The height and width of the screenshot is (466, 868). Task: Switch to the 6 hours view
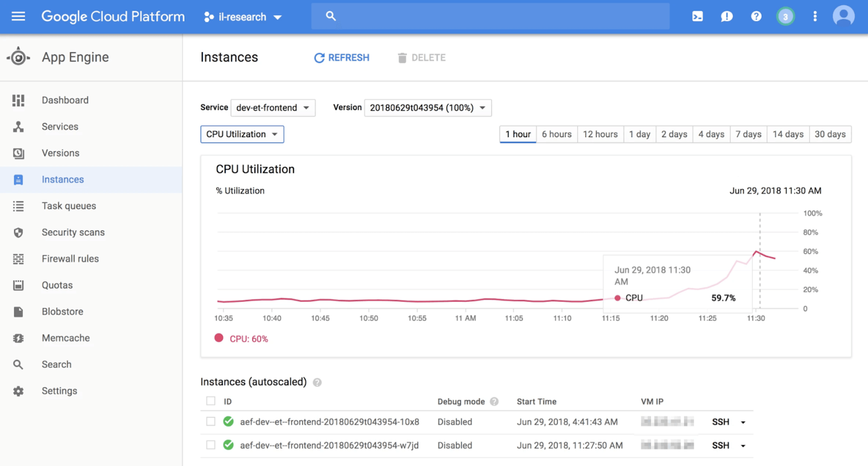click(556, 134)
